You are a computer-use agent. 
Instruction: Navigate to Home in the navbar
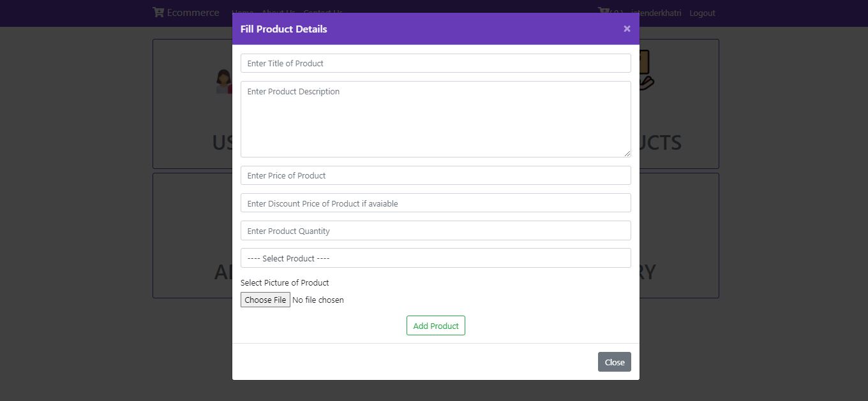(243, 13)
